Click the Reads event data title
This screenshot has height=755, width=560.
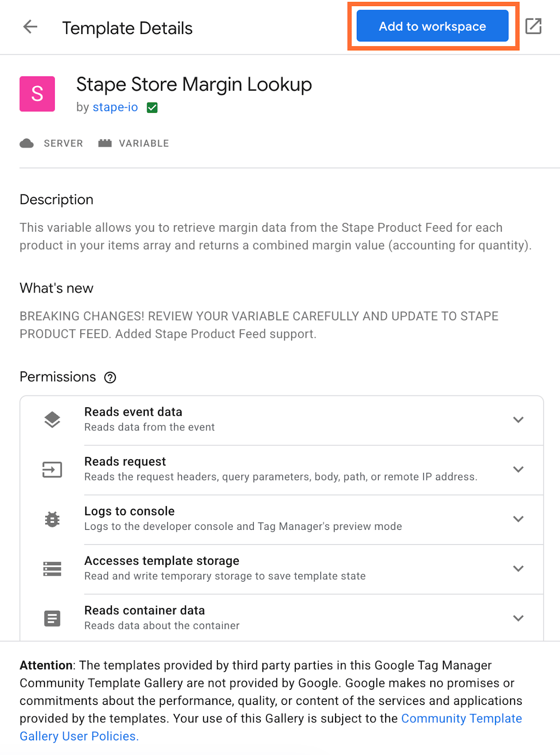[133, 412]
